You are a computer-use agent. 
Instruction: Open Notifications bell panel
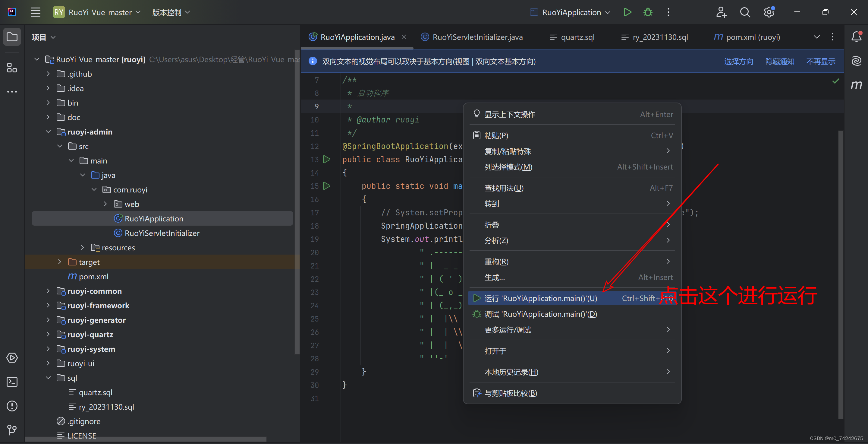point(857,36)
